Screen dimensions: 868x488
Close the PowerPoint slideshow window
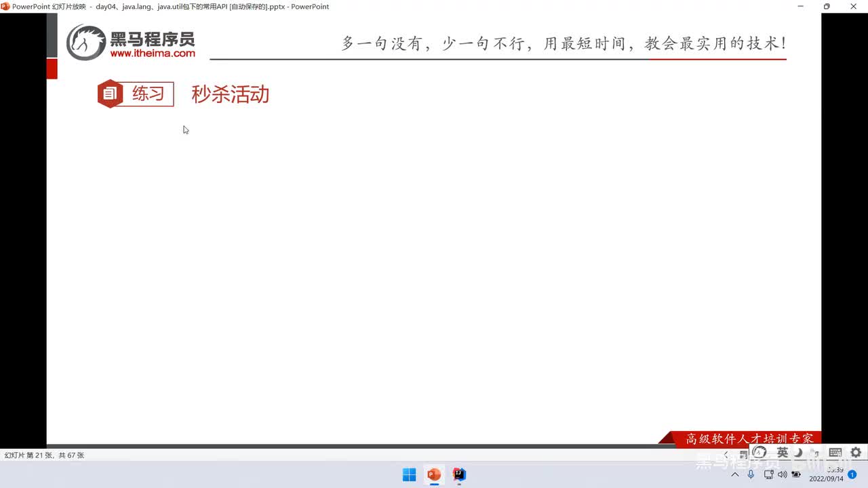tap(853, 6)
